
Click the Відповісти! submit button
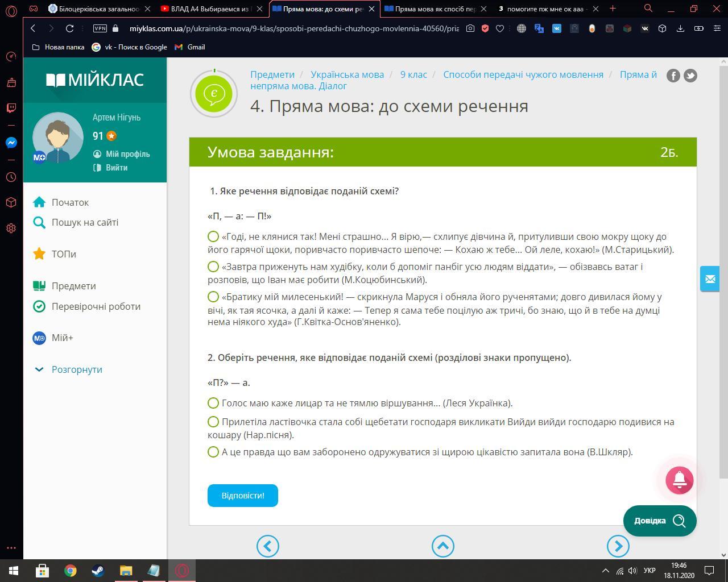click(243, 496)
